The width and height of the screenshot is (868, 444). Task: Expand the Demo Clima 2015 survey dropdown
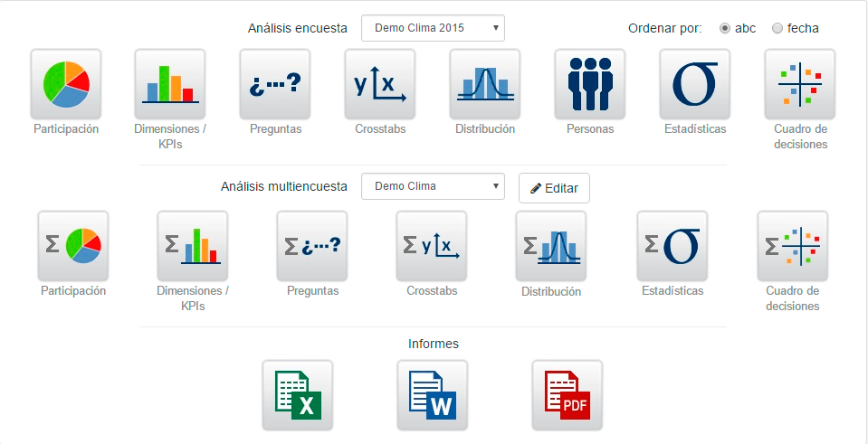[433, 28]
